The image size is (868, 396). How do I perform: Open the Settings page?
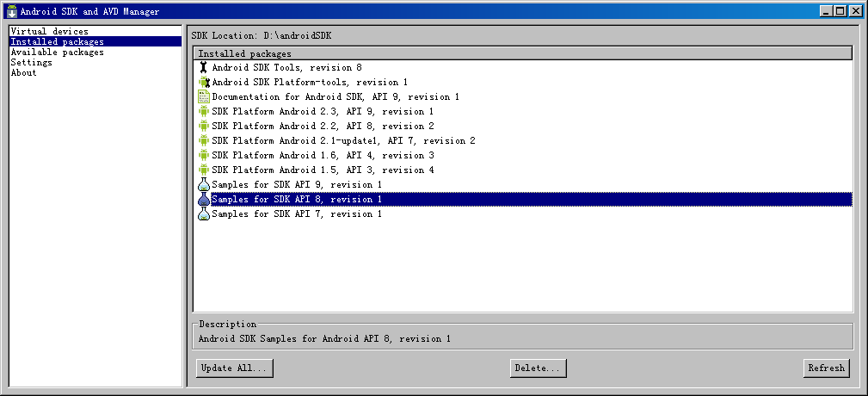pyautogui.click(x=95, y=62)
